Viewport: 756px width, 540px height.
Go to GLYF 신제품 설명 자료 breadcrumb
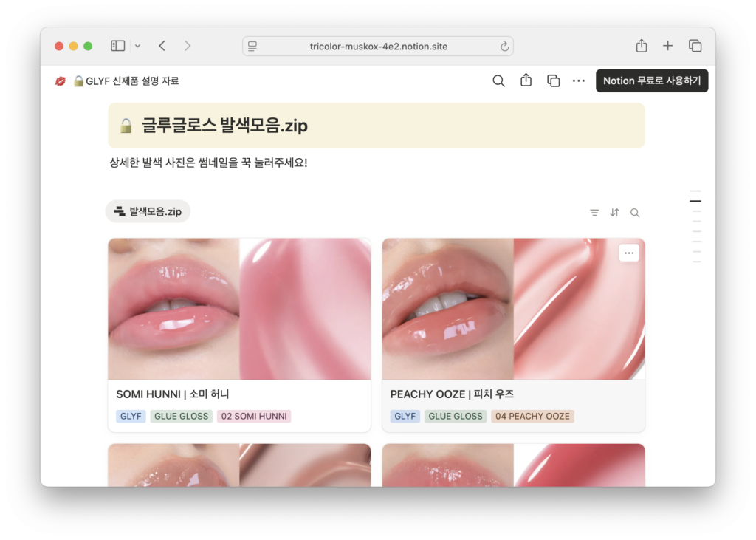(126, 81)
